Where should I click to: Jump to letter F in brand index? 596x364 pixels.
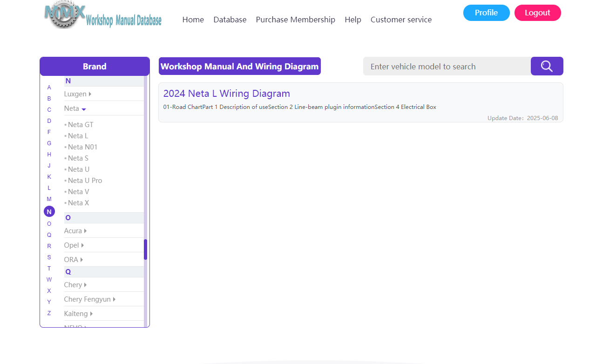[x=49, y=132]
